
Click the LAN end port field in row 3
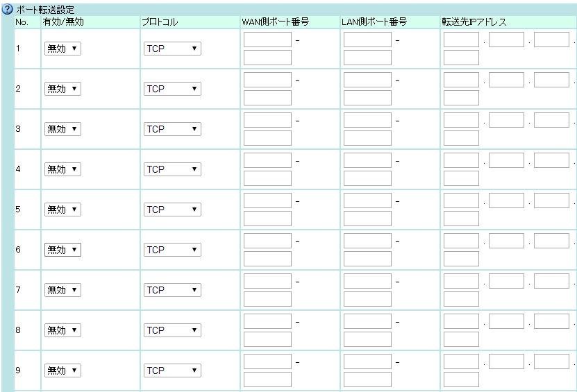tap(367, 138)
